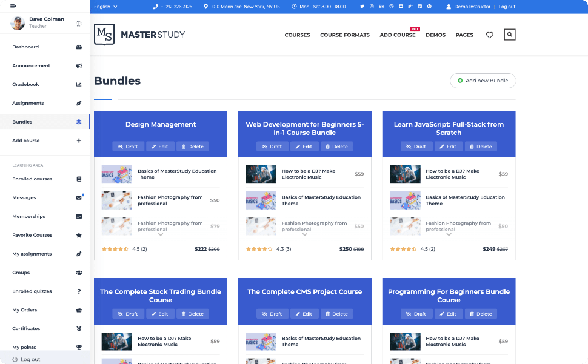
Task: Click star rating on Design Management bundle
Action: coord(115,249)
